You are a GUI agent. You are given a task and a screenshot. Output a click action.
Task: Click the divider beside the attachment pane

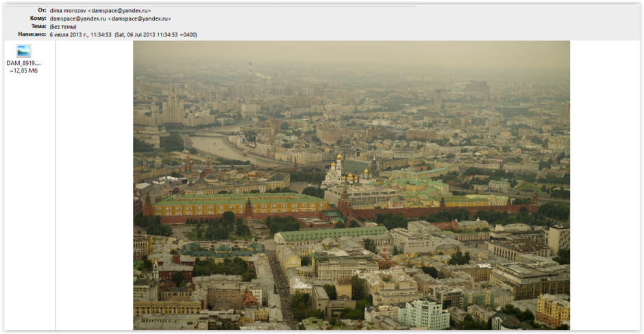[x=55, y=185]
